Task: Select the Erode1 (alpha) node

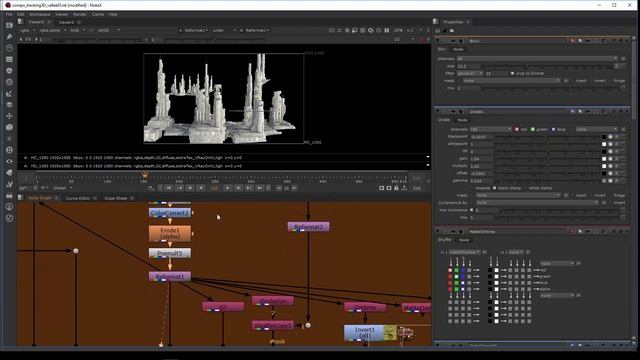Action: 170,233
